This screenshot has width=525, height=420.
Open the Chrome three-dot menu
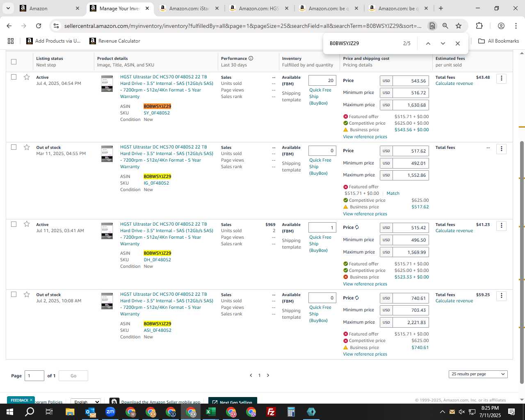516,26
